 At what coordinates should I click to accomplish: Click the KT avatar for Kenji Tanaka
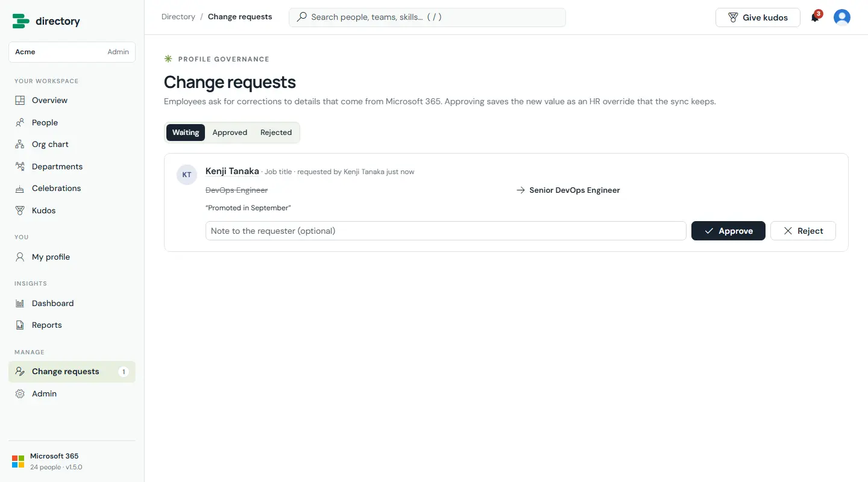pos(187,175)
